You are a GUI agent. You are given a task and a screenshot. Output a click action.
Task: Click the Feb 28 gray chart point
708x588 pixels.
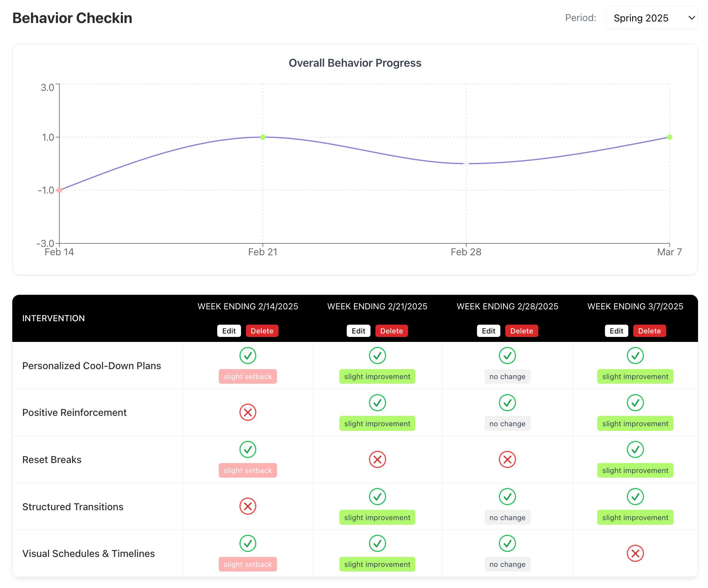(466, 164)
